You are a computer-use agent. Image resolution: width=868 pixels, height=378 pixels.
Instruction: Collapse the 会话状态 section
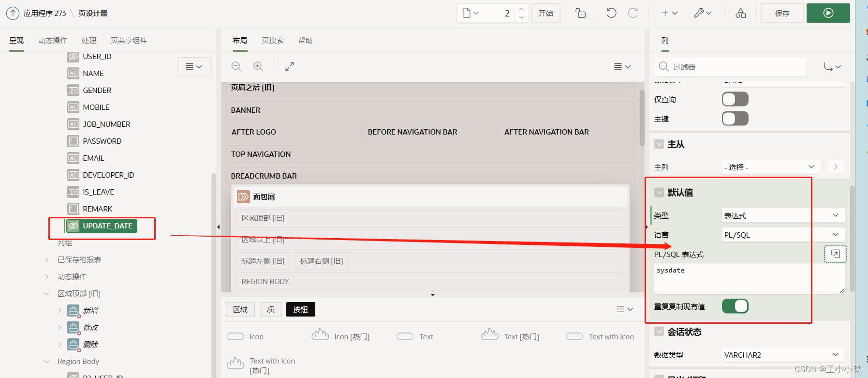coord(659,332)
